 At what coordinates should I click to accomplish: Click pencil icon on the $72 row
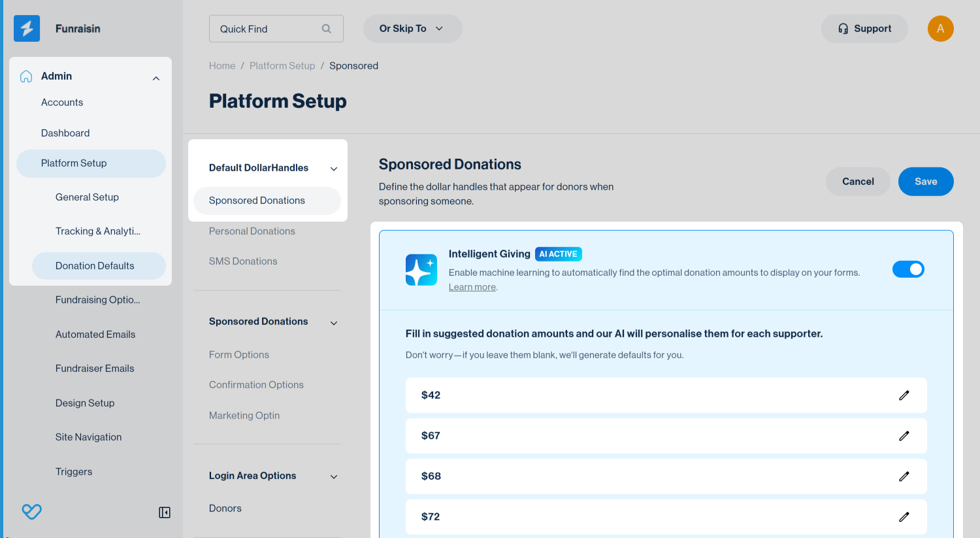[x=904, y=517]
